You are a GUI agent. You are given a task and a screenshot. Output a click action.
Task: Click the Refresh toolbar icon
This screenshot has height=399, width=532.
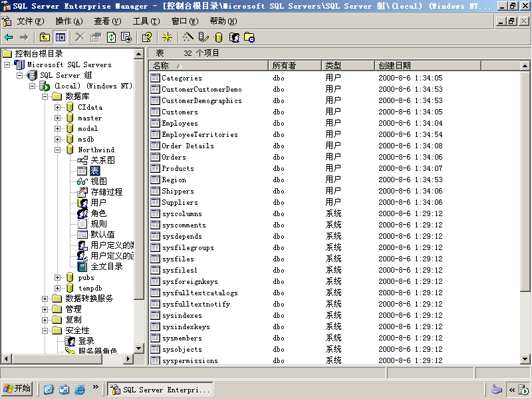click(111, 37)
